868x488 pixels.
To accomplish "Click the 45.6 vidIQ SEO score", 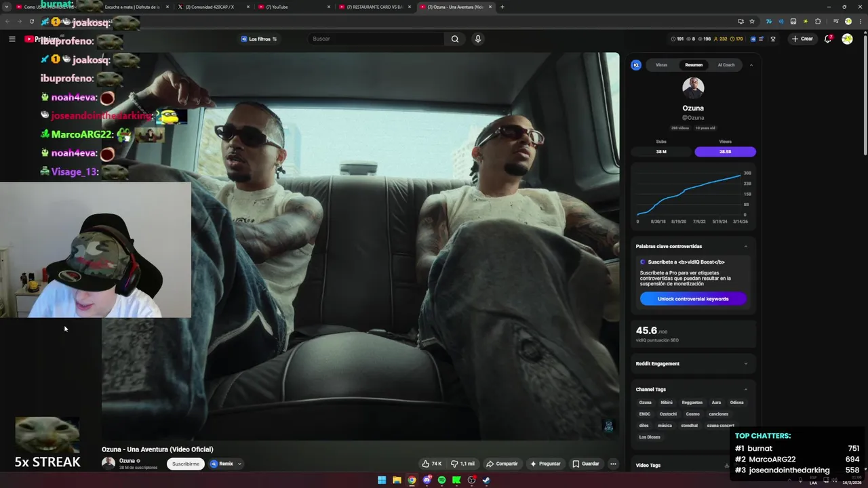I will [x=646, y=331].
